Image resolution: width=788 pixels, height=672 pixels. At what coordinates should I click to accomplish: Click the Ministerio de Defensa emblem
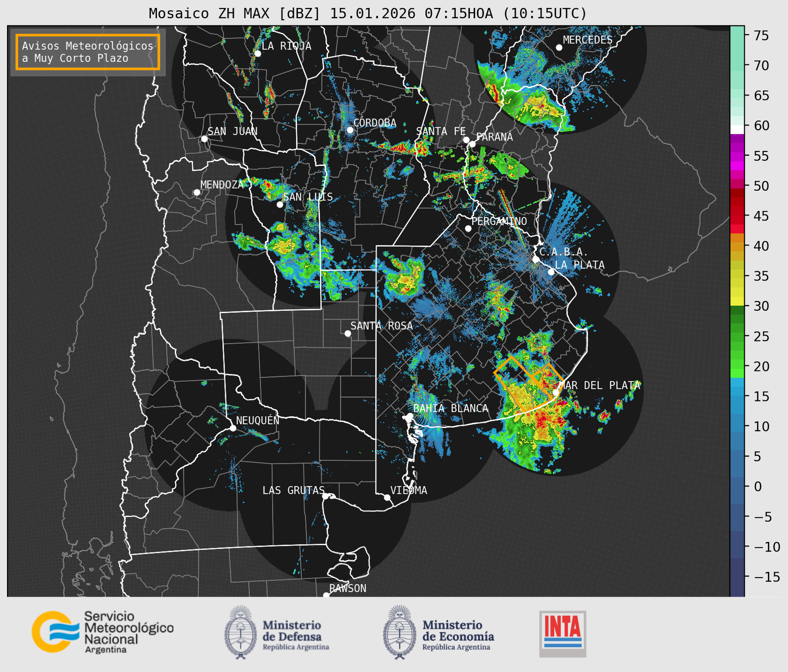click(x=240, y=632)
